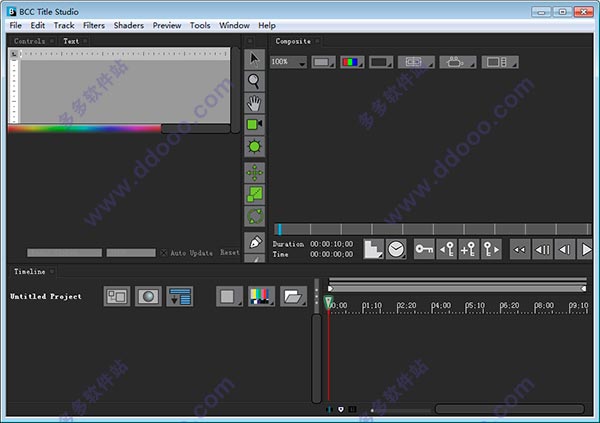The image size is (600, 423).
Task: Open the Edit menu
Action: [x=38, y=25]
